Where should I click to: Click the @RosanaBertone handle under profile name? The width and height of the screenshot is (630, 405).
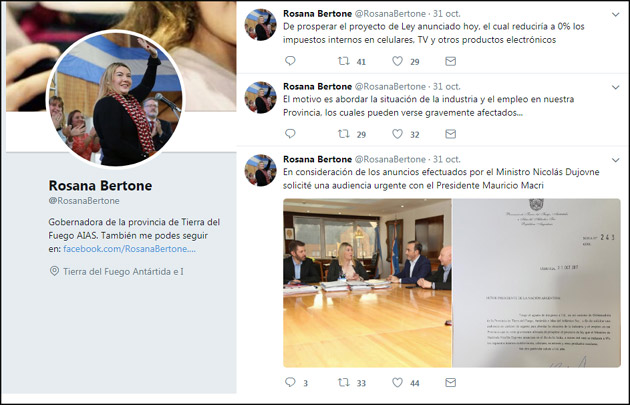pos(83,200)
